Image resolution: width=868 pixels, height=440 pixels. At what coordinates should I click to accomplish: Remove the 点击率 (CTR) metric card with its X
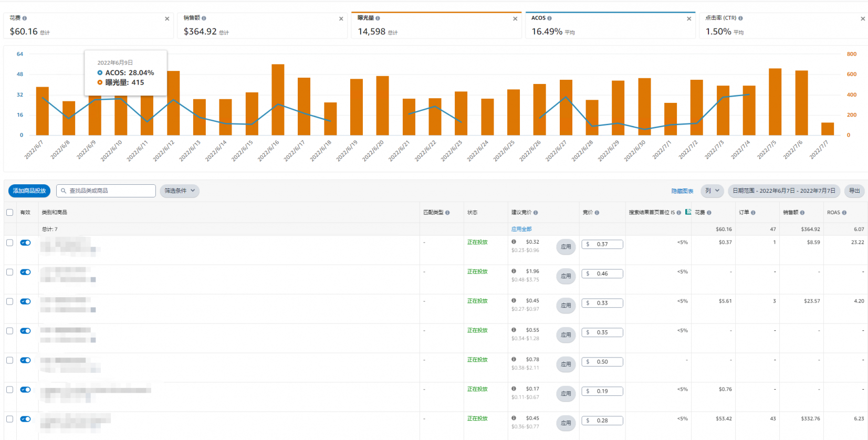[863, 19]
